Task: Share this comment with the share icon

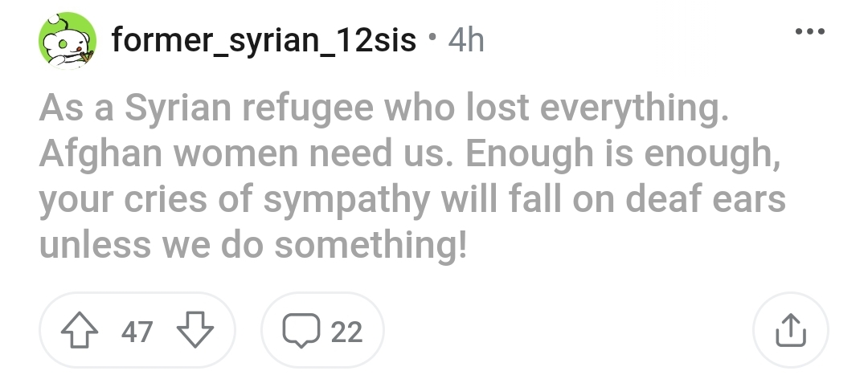Action: pyautogui.click(x=791, y=330)
